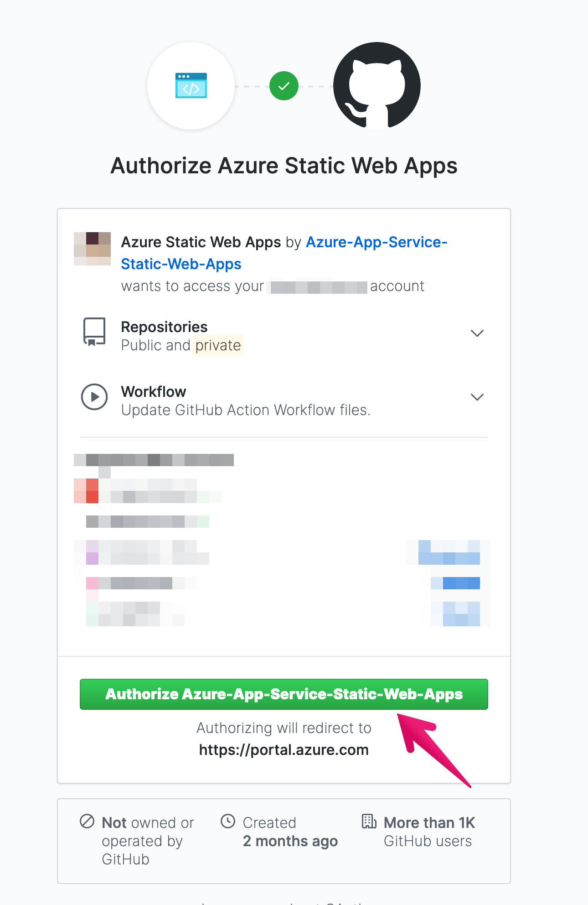Click the organization building icon
588x905 pixels.
click(369, 821)
